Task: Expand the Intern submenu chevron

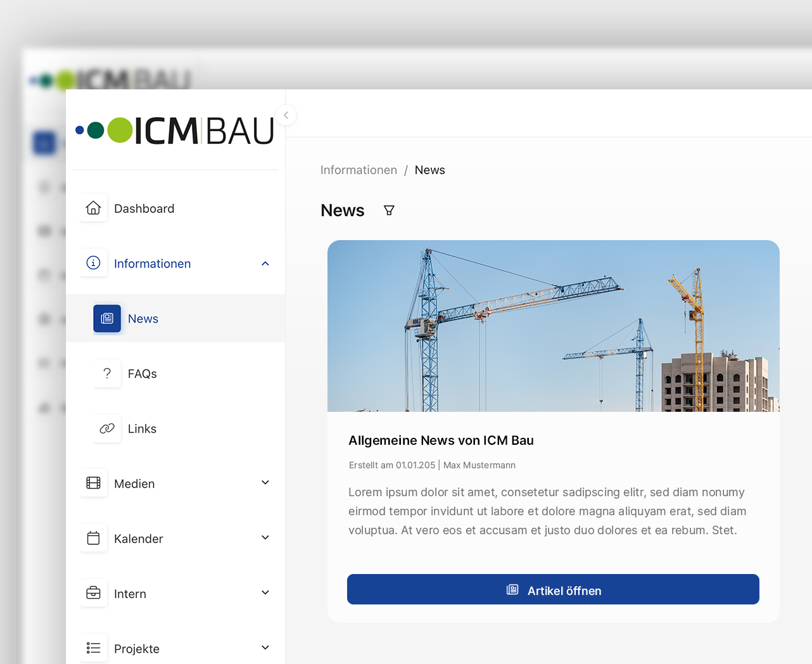Action: [x=265, y=593]
